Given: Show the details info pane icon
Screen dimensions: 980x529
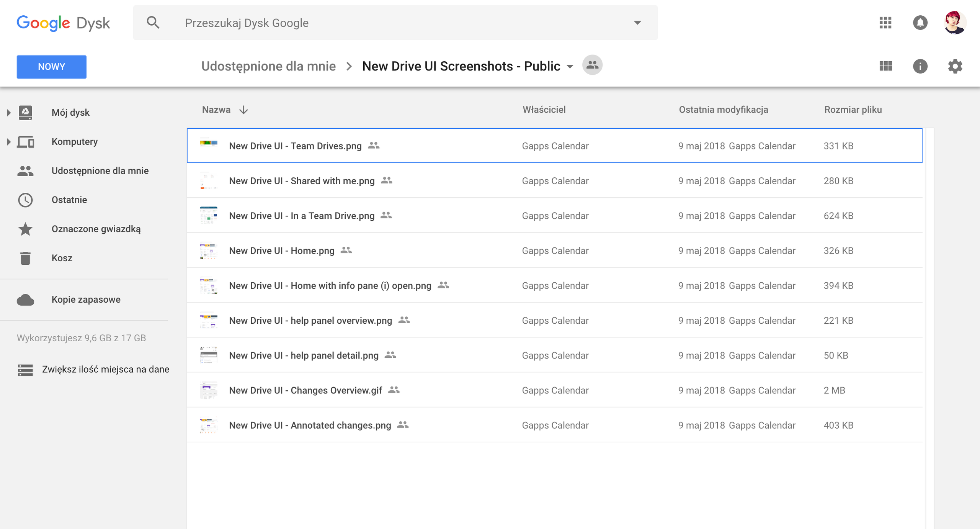Looking at the screenshot, I should pos(920,66).
